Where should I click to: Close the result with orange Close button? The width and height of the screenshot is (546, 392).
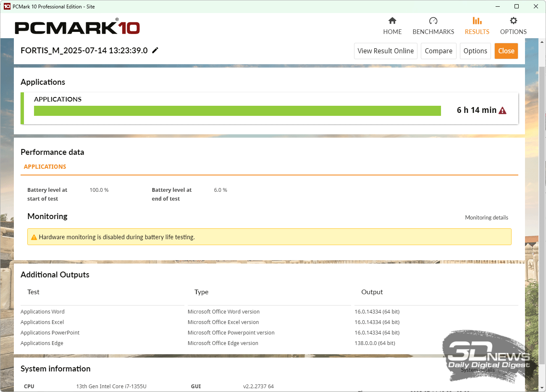pos(506,51)
